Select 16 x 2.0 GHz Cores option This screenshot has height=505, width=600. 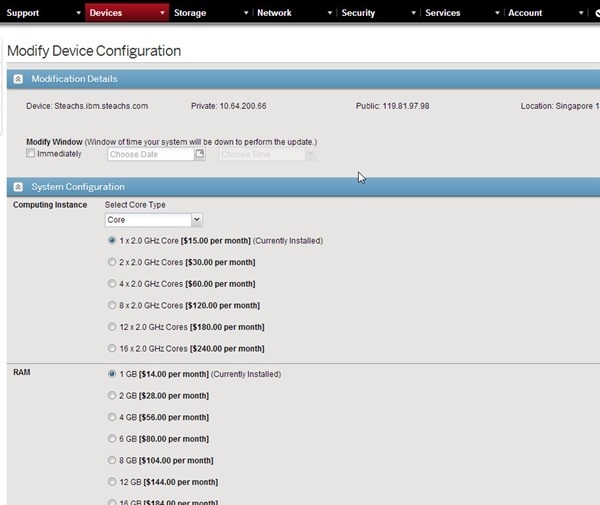pyautogui.click(x=112, y=348)
